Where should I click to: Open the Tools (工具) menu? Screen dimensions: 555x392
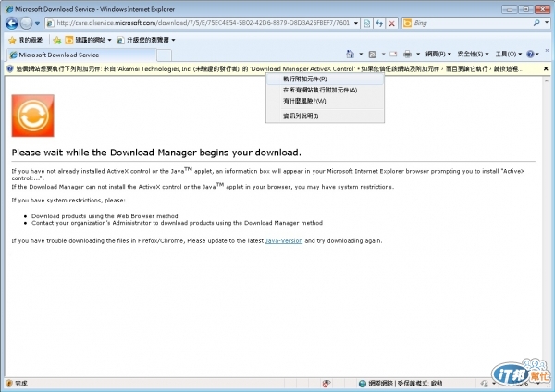[508, 55]
